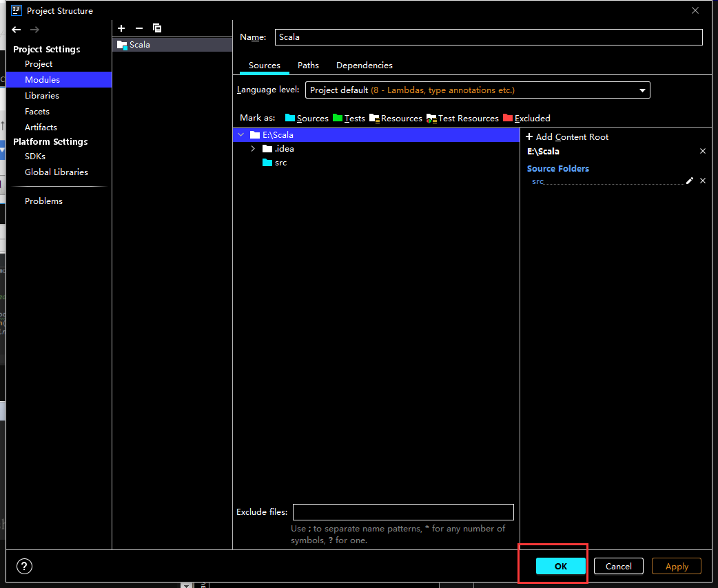This screenshot has width=718, height=588.
Task: Click src under Source Folders
Action: point(537,181)
